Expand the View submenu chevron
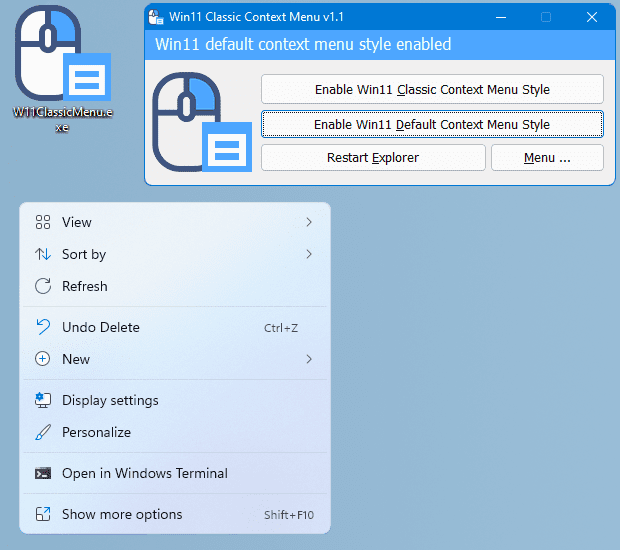The height and width of the screenshot is (550, 620). coord(309,222)
